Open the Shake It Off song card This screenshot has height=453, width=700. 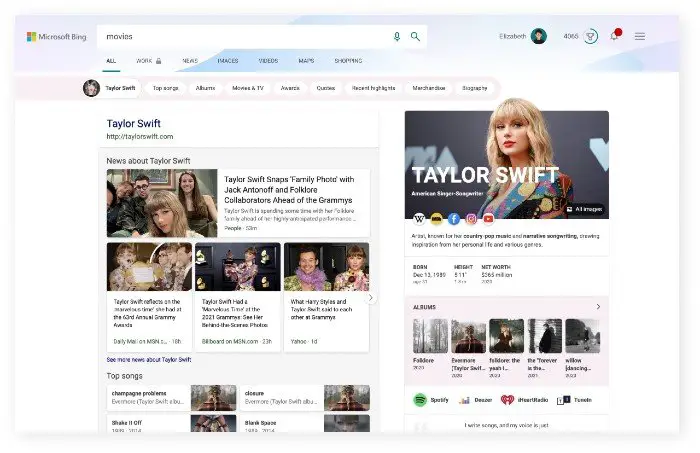[171, 423]
